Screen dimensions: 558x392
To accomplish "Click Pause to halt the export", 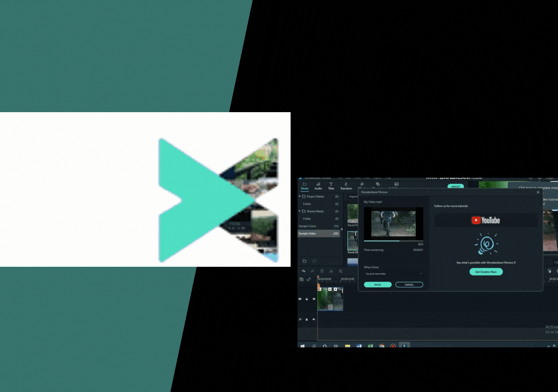I will tap(378, 284).
